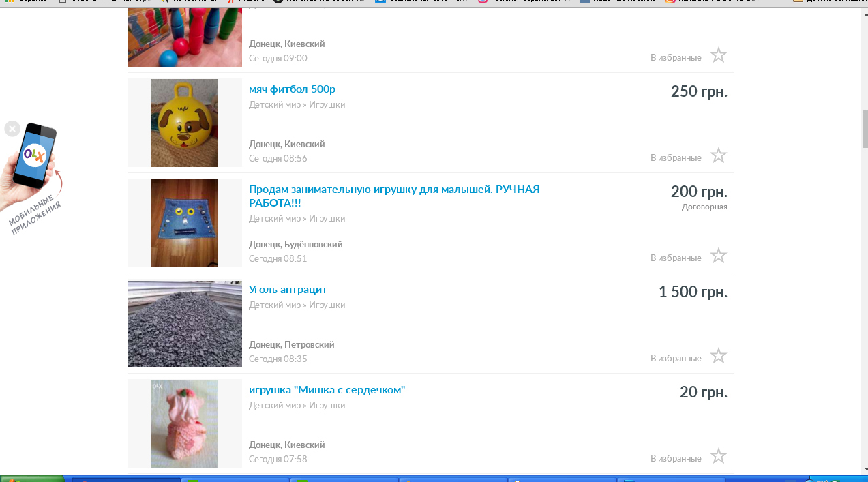Screen dimensions: 868x482
Task: Click 'Донецк, Петровский' location text
Action: (291, 344)
